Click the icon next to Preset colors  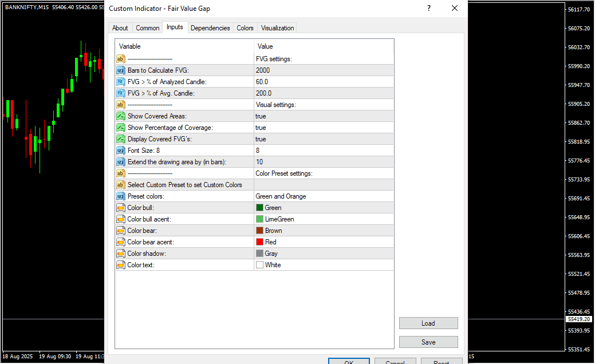coord(121,196)
